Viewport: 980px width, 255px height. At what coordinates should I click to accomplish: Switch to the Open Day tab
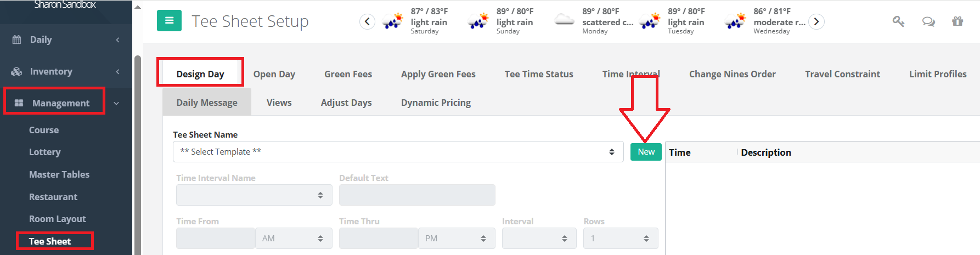[x=274, y=74]
